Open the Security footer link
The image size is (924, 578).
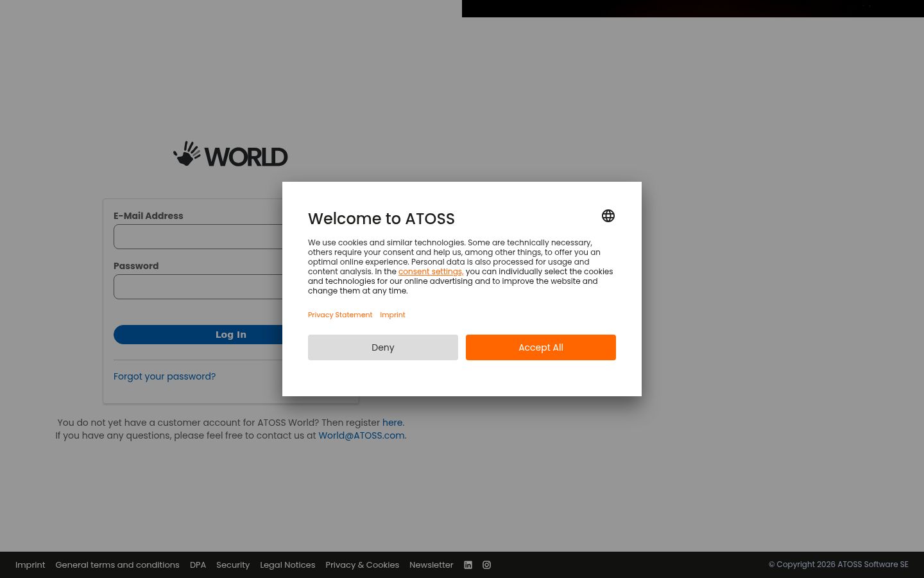coord(233,565)
